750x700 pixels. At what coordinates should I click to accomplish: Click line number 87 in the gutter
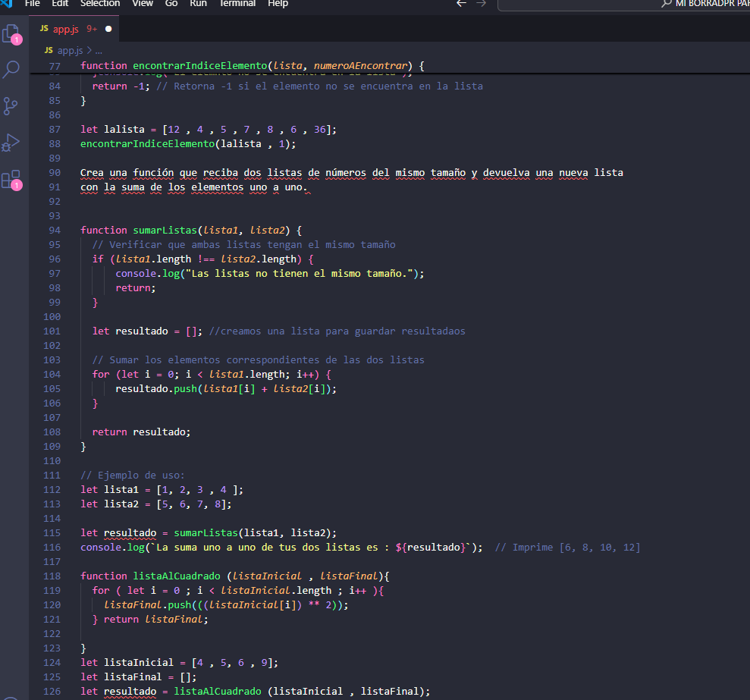pos(55,129)
